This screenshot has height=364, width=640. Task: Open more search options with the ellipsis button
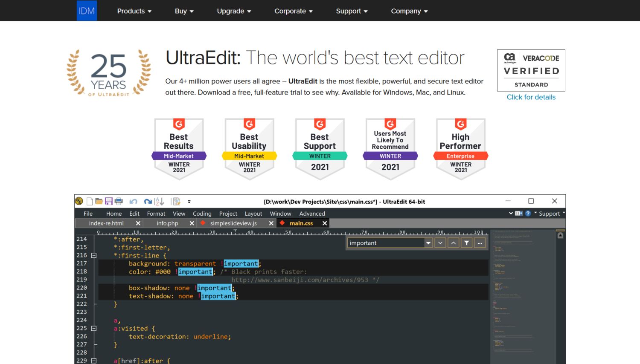pyautogui.click(x=480, y=243)
